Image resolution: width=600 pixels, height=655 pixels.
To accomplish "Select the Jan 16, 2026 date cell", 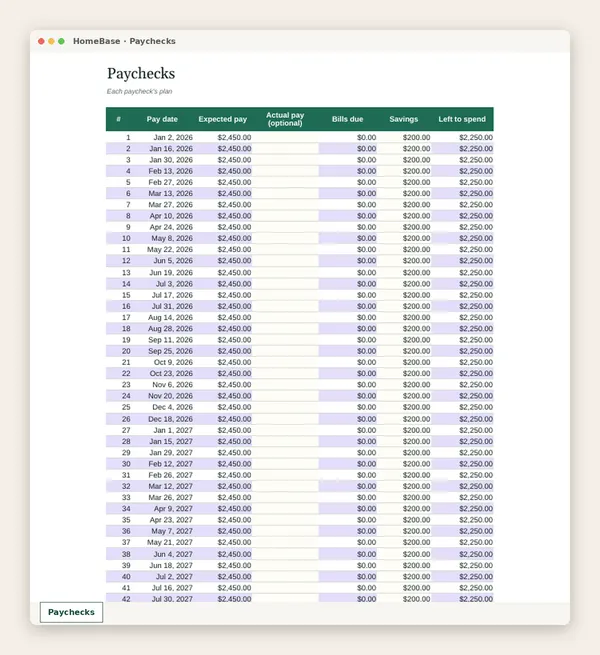I will (x=163, y=149).
